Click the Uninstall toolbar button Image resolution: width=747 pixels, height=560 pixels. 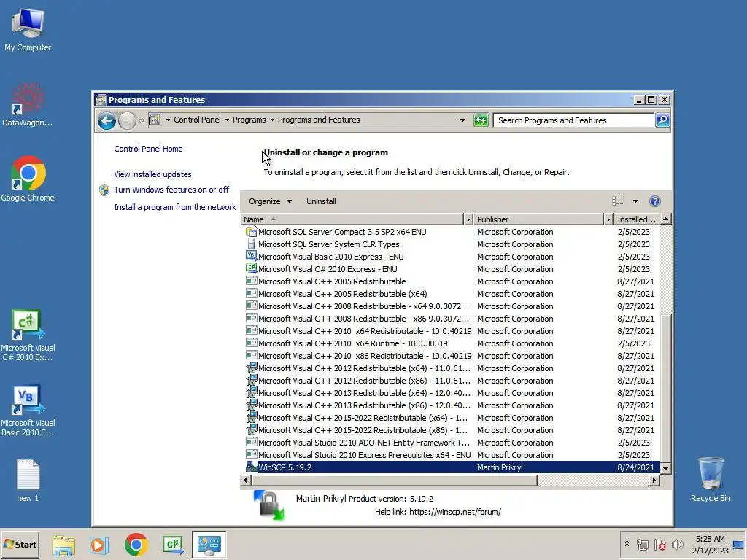321,201
